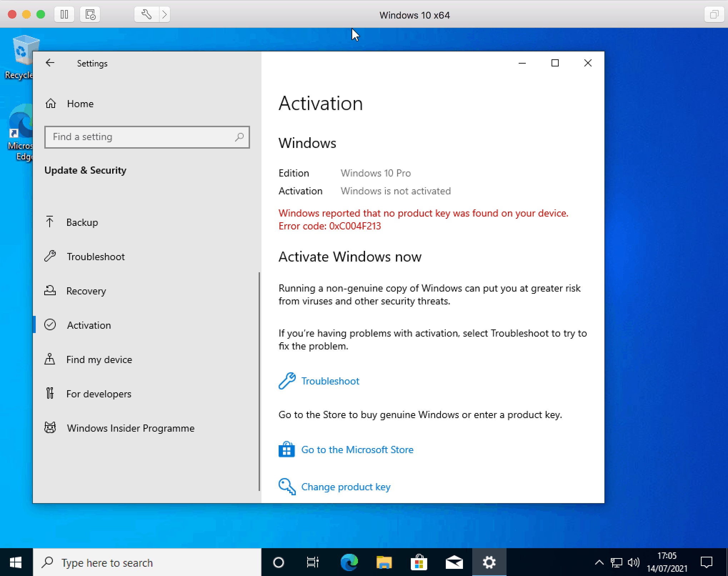Click the Microsoft Edge desktop shortcut
The image size is (728, 576).
pyautogui.click(x=21, y=133)
